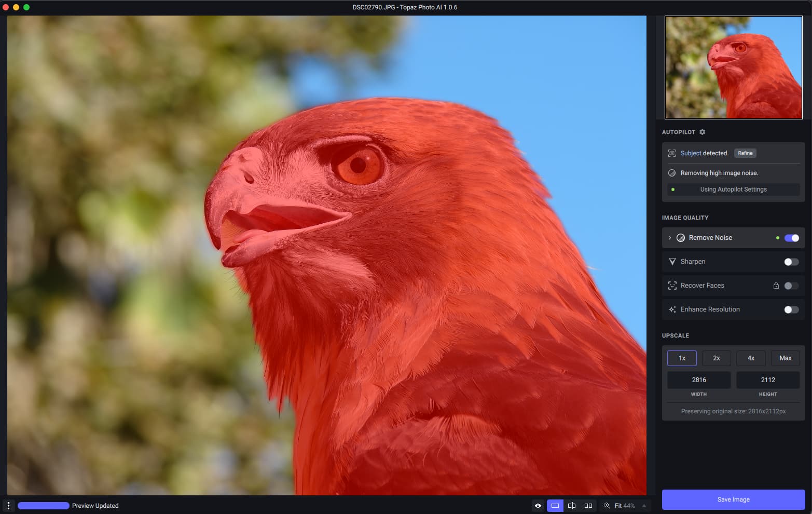The width and height of the screenshot is (812, 514).
Task: Select the 2x upscale option
Action: click(716, 358)
